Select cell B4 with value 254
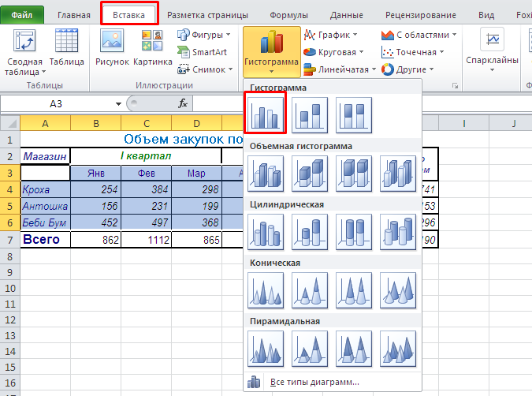The image size is (532, 396). (x=95, y=189)
